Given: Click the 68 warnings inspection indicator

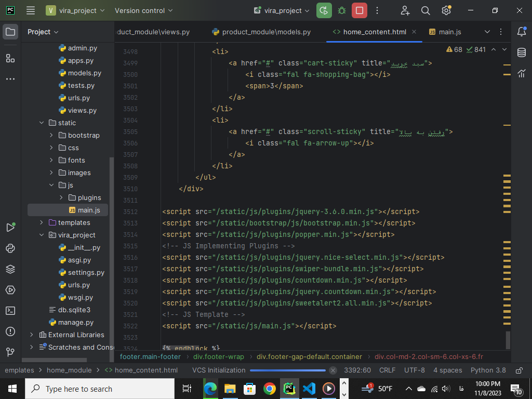Looking at the screenshot, I should tap(454, 49).
